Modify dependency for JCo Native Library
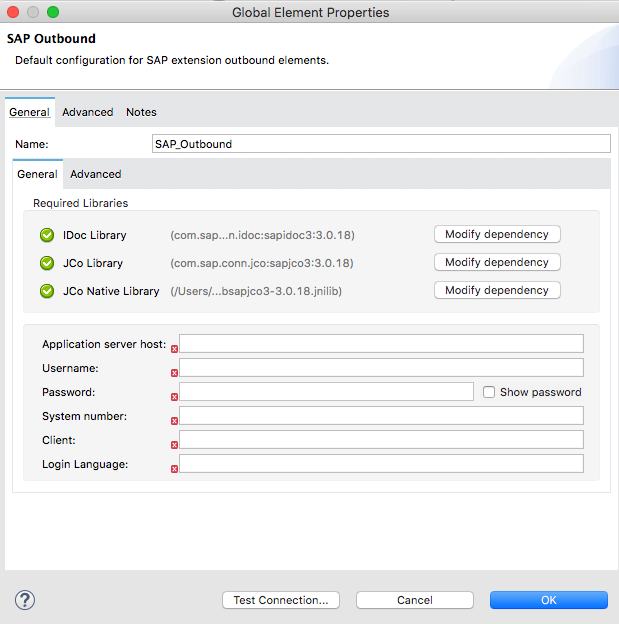The image size is (619, 624). click(496, 290)
